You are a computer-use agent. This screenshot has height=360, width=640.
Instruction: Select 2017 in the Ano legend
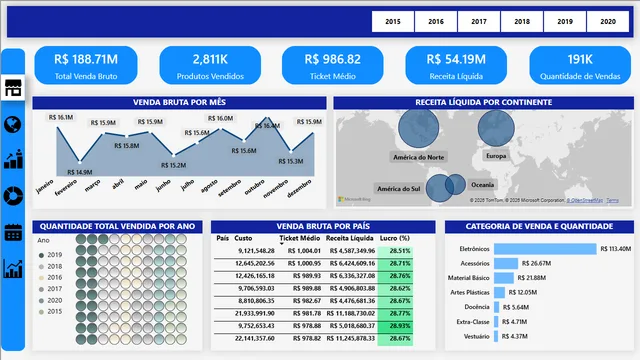coord(51,289)
